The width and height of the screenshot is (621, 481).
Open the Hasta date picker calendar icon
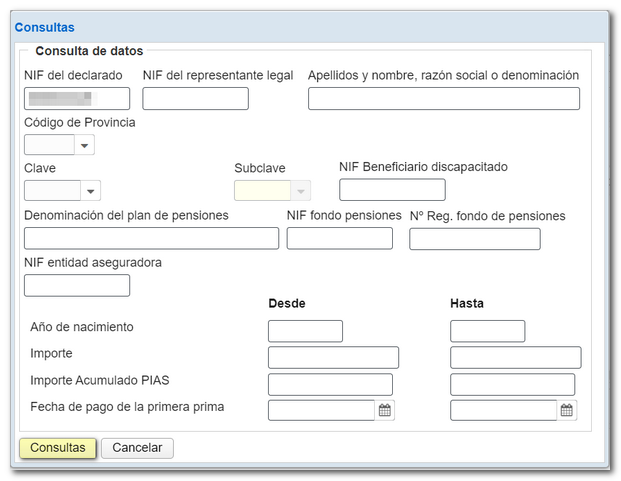(567, 410)
